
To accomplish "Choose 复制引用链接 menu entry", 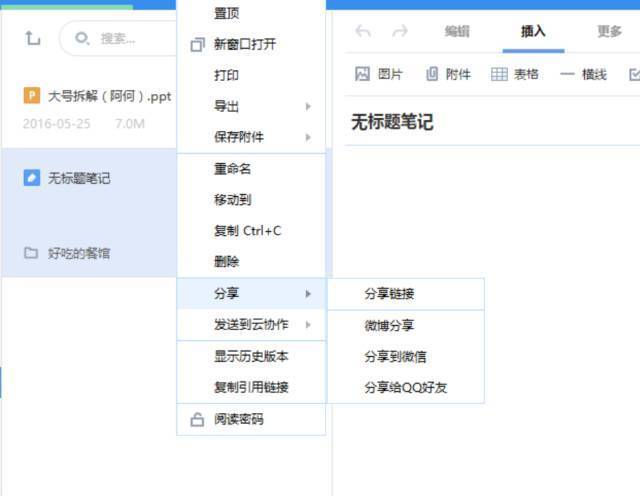I will click(251, 387).
